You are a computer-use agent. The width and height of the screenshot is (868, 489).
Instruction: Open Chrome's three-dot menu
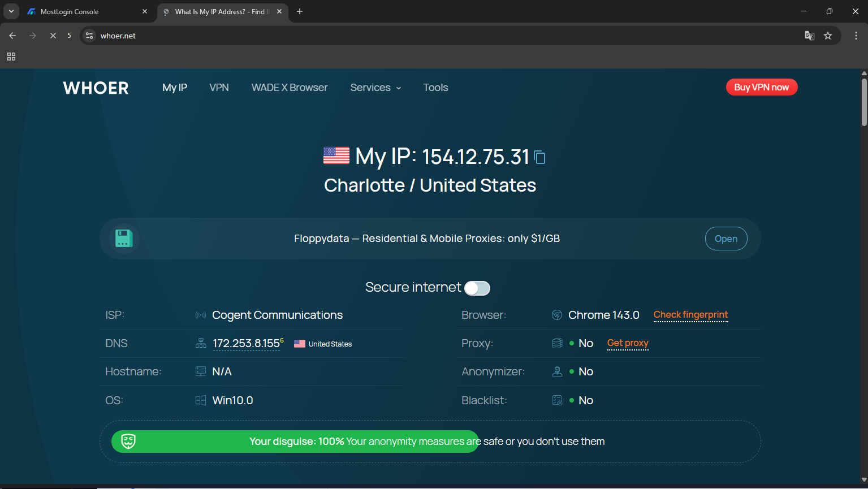(x=856, y=35)
